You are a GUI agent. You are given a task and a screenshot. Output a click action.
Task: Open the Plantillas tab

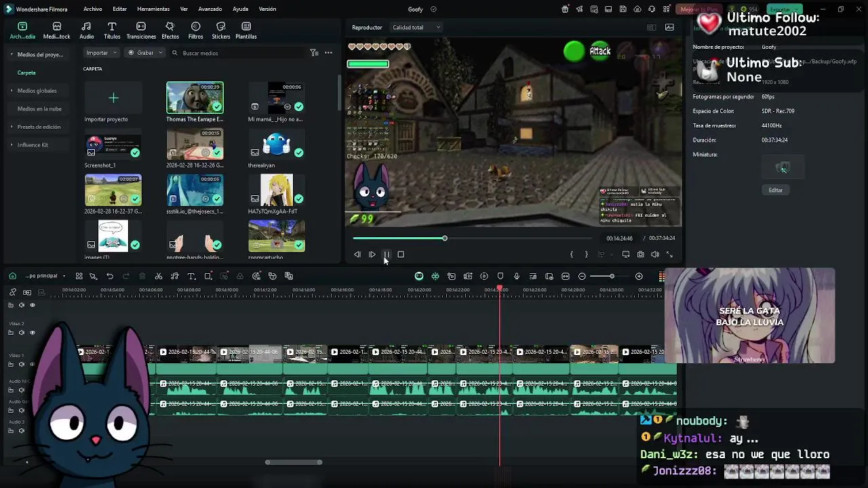click(x=246, y=30)
